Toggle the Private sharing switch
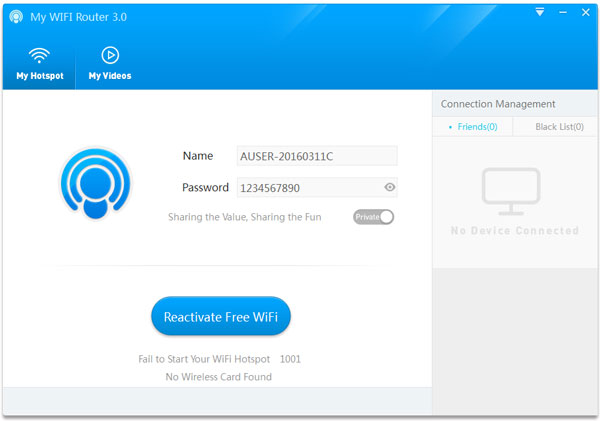Image resolution: width=600 pixels, height=421 pixels. click(373, 217)
